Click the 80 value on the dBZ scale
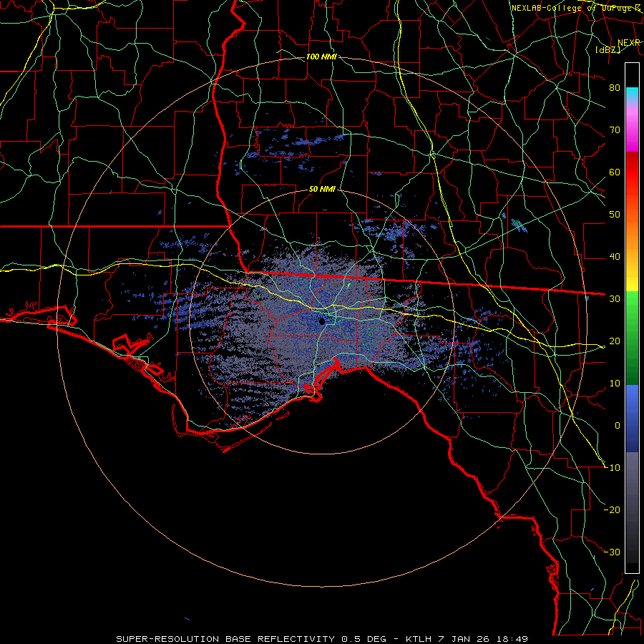The height and width of the screenshot is (644, 644). tap(615, 87)
